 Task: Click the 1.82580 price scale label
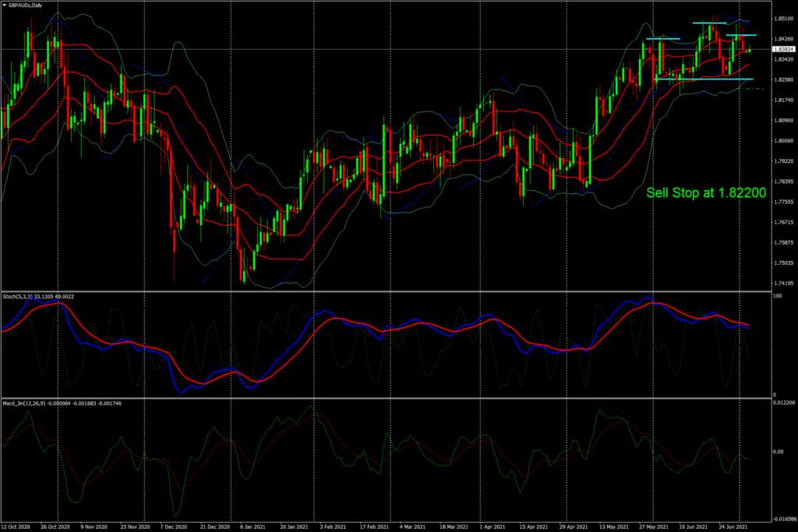[x=784, y=80]
